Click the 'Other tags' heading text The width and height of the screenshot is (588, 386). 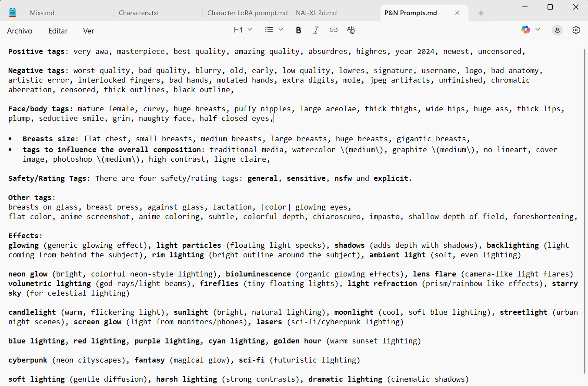[30, 197]
